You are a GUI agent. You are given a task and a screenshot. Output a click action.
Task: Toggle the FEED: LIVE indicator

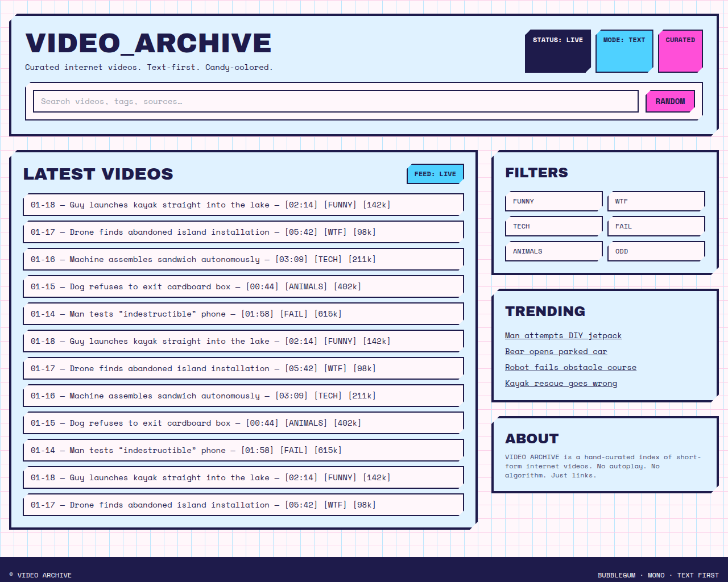point(435,173)
